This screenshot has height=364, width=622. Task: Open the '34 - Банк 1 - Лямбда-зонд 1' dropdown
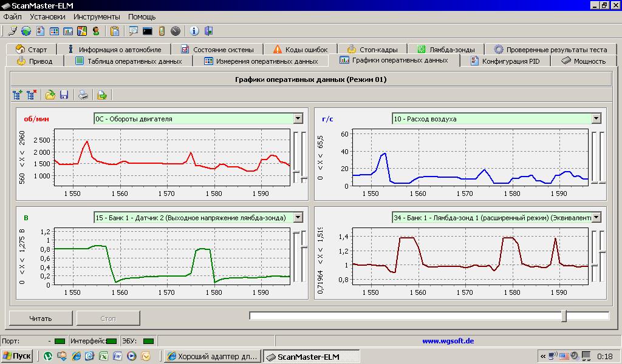pos(596,217)
